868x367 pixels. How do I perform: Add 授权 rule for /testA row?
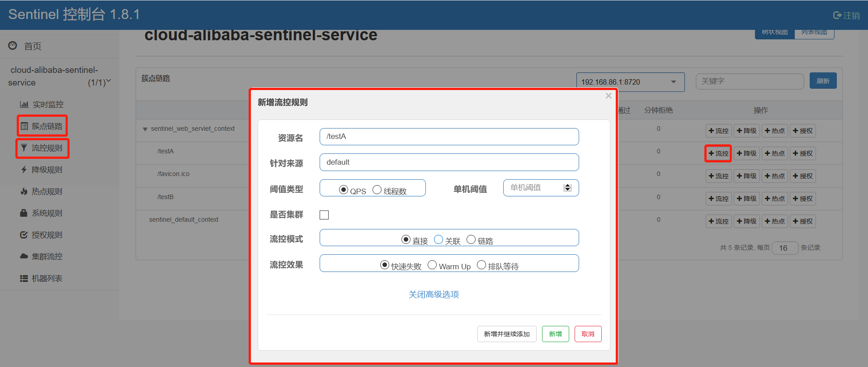[802, 153]
